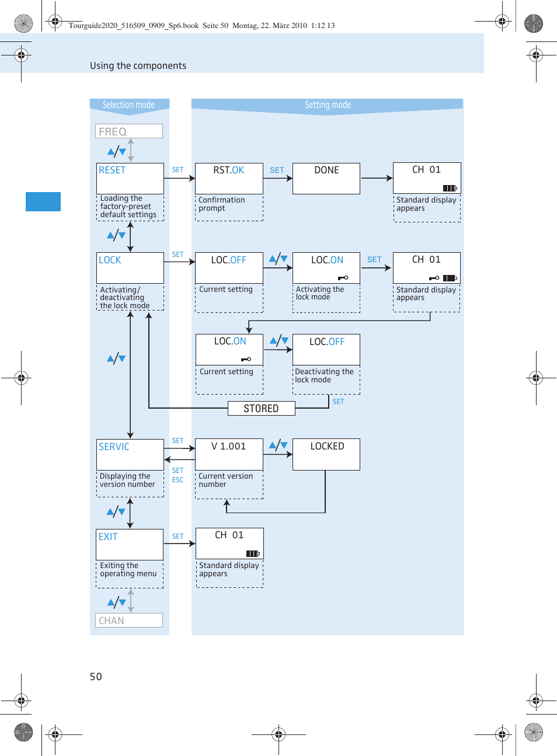
Task: Click the CHAN menu box
Action: tap(129, 620)
